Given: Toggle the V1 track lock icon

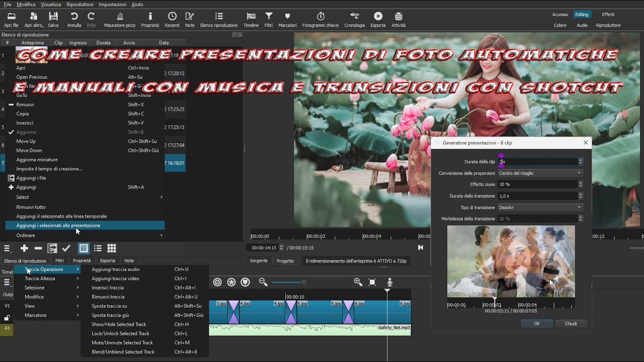Looking at the screenshot, I should point(7,318).
